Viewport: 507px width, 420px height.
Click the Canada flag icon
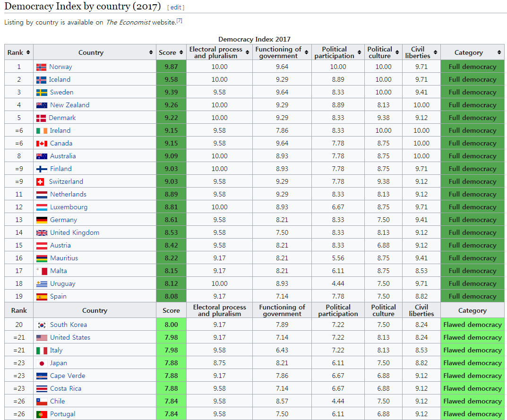coord(42,144)
